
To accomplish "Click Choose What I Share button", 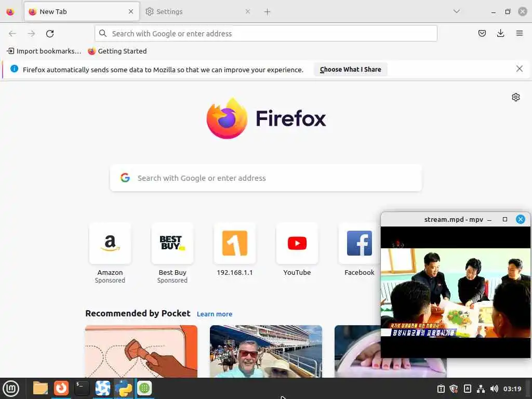I will 351,69.
